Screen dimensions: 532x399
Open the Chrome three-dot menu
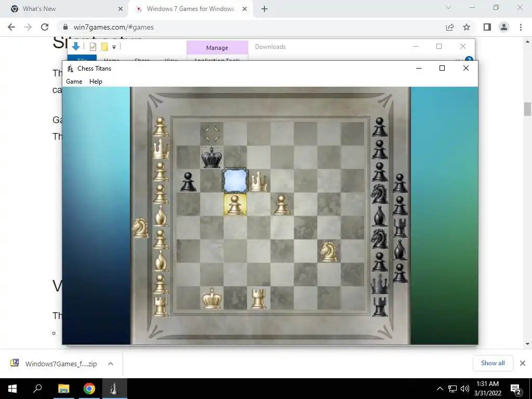click(x=521, y=27)
